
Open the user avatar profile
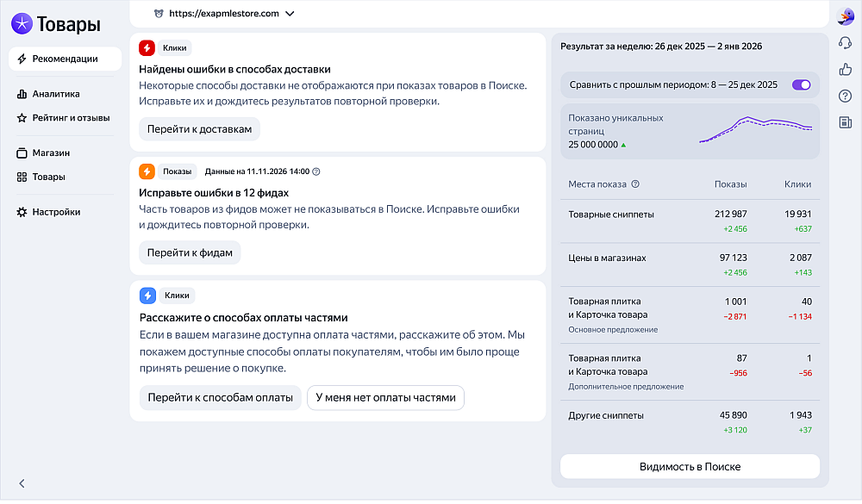click(x=846, y=16)
